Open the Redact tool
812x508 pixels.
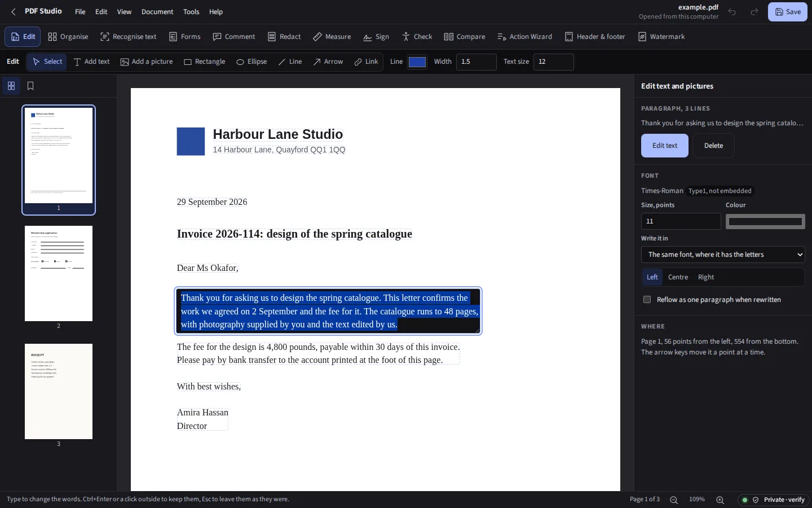(x=284, y=37)
